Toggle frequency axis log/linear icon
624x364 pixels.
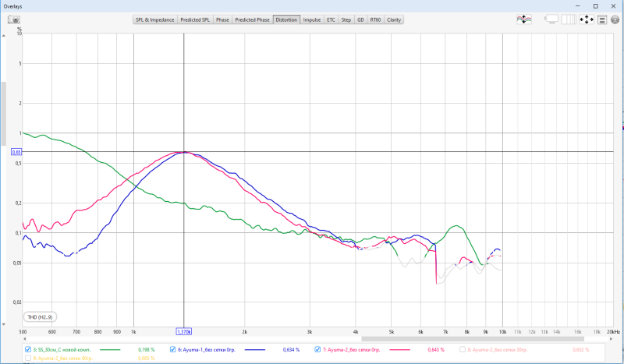coord(569,19)
